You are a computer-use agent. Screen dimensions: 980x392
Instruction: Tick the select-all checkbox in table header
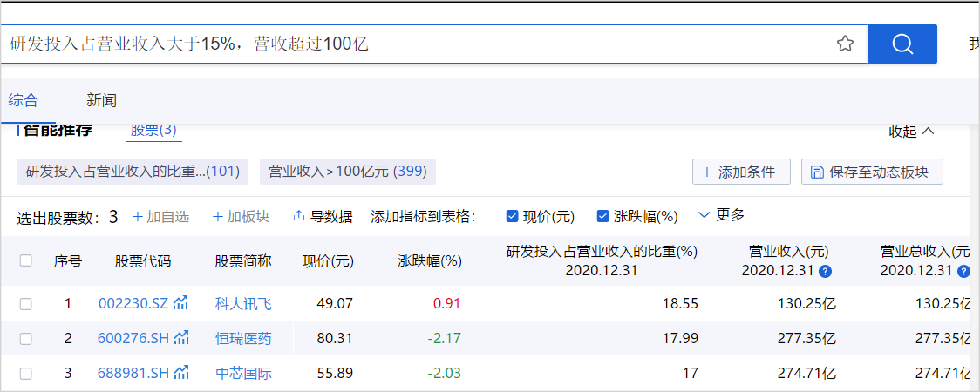[x=25, y=261]
